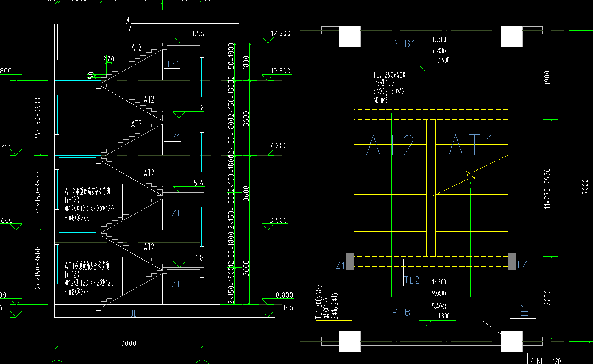Click the 'AT1板顶负筋' note heading in section
593x364 pixels.
[87, 266]
